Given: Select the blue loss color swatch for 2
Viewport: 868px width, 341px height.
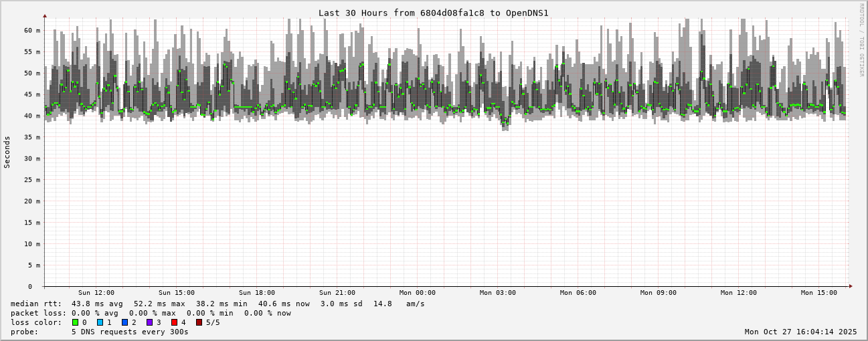Looking at the screenshot, I should pos(124,322).
